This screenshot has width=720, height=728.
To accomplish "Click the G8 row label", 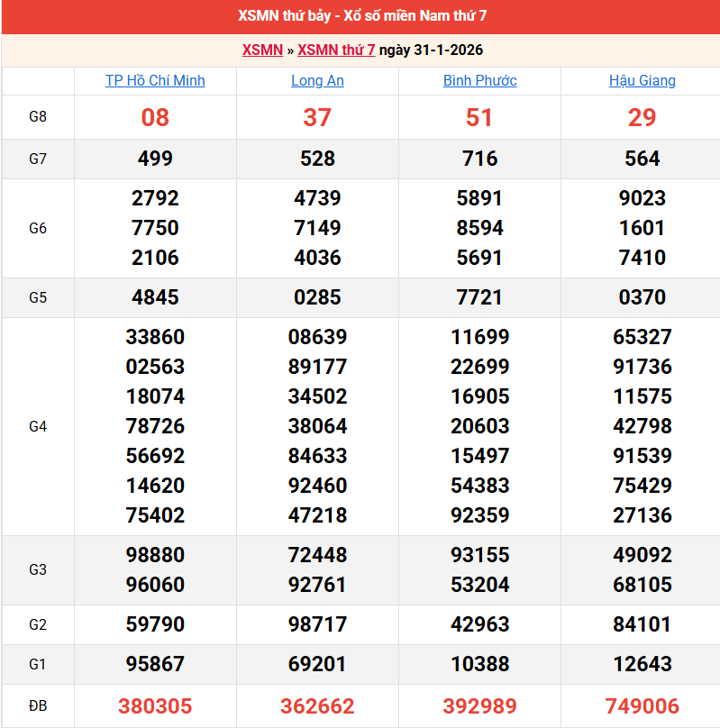I will pyautogui.click(x=38, y=117).
